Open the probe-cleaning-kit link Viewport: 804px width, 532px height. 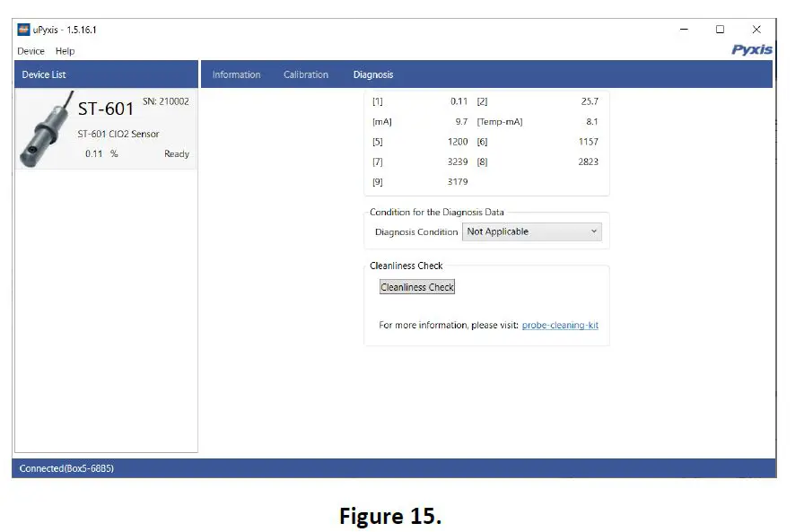click(x=560, y=326)
